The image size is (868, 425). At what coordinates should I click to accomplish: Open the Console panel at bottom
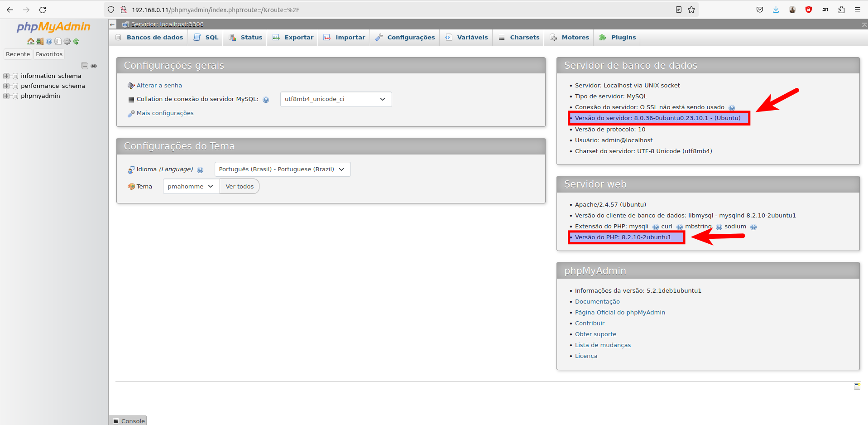click(x=128, y=421)
